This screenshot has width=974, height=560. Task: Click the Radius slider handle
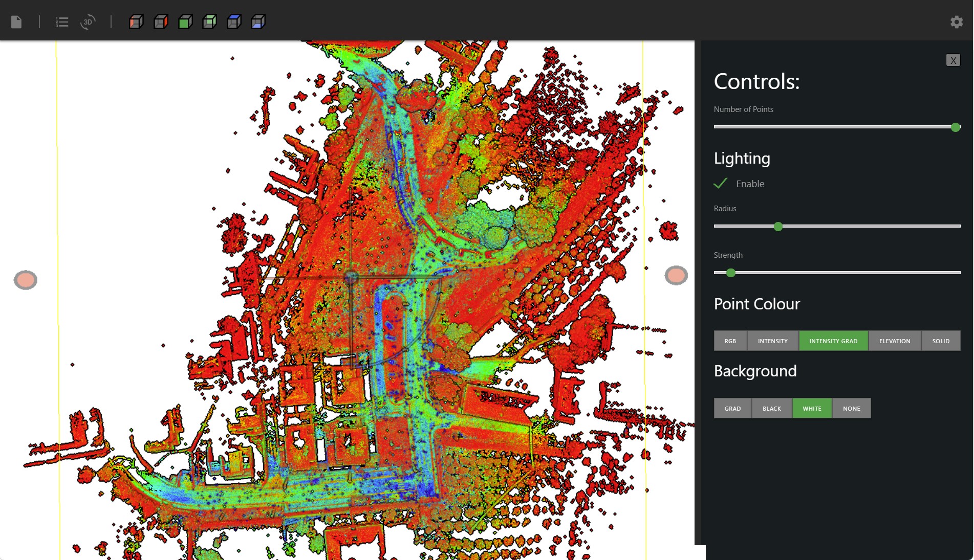pos(778,227)
